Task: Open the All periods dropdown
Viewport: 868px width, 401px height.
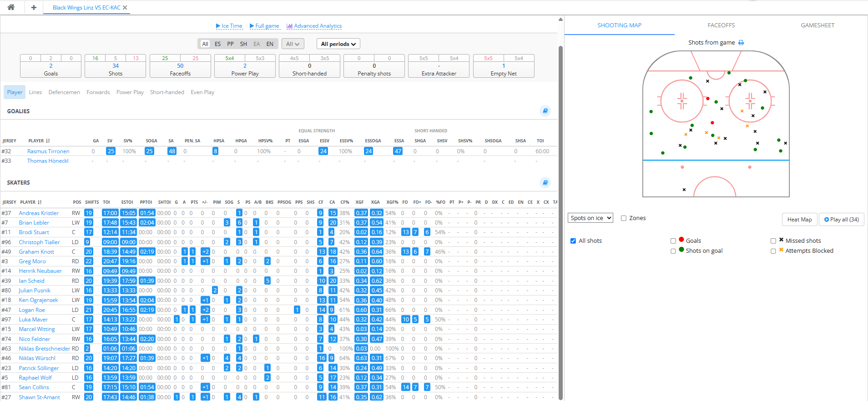Action: click(338, 44)
